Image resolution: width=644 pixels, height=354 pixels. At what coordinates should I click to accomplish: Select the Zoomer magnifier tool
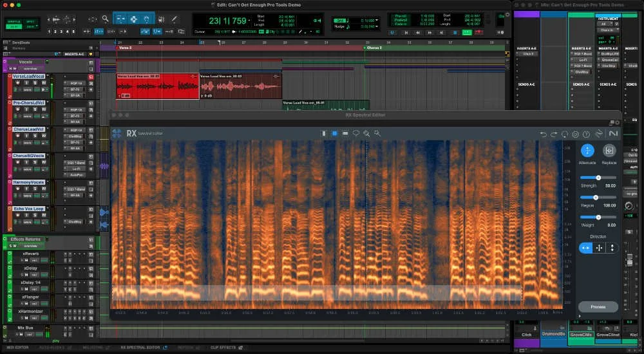106,19
